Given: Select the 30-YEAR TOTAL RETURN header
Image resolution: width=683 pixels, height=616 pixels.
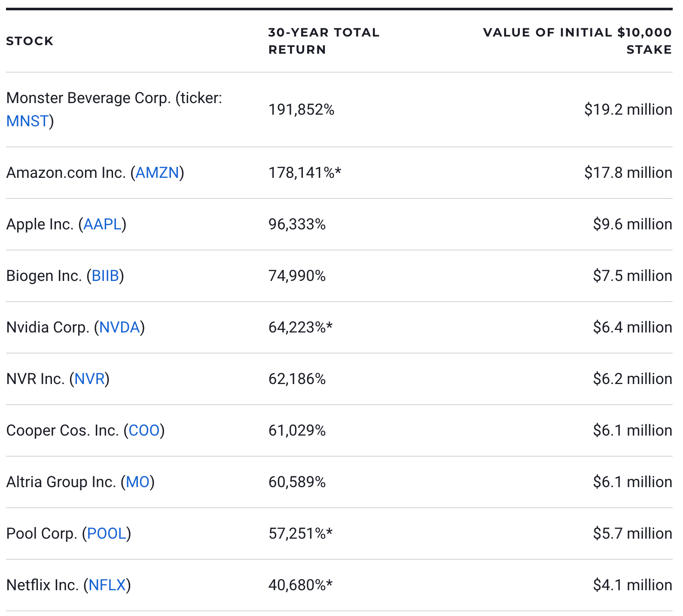Looking at the screenshot, I should click(x=324, y=41).
